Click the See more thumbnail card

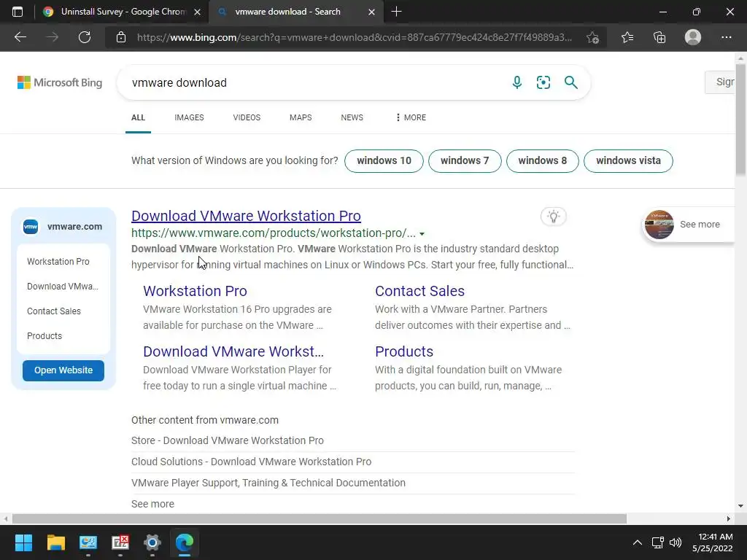click(689, 225)
